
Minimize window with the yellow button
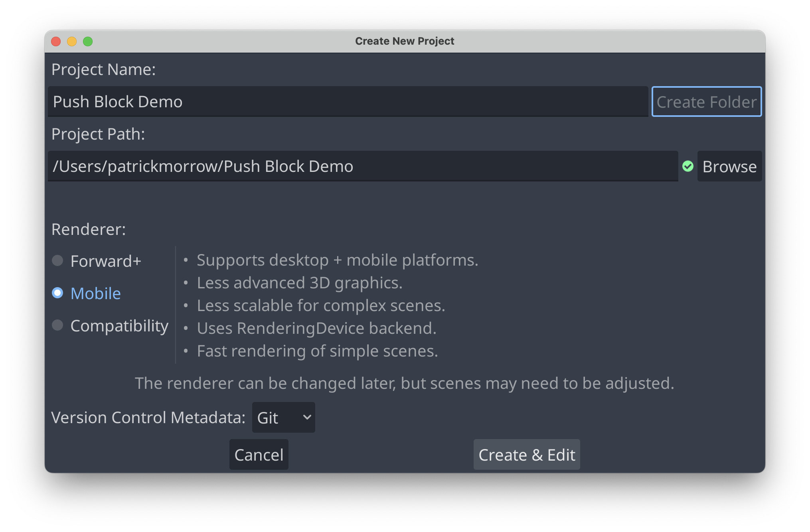pyautogui.click(x=72, y=41)
